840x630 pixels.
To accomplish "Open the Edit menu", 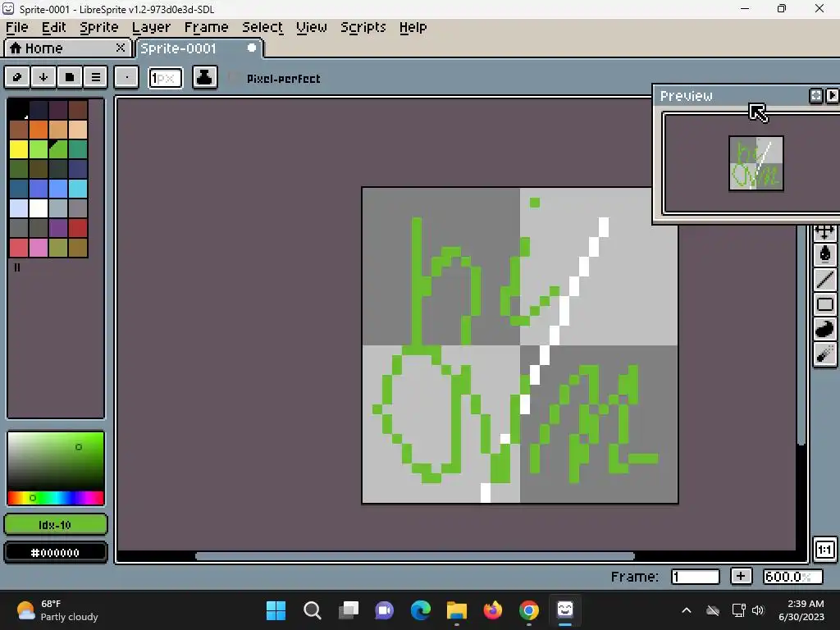I will pyautogui.click(x=53, y=27).
